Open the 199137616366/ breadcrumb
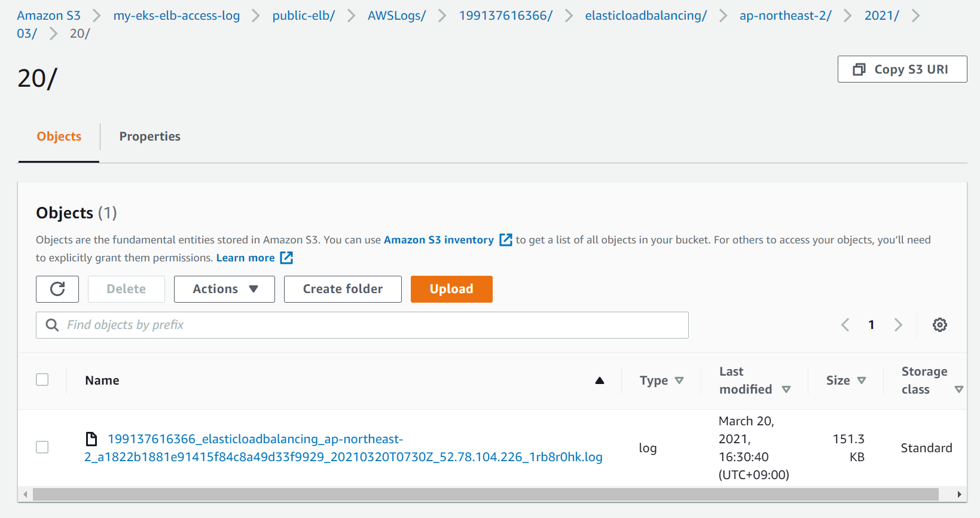 506,16
